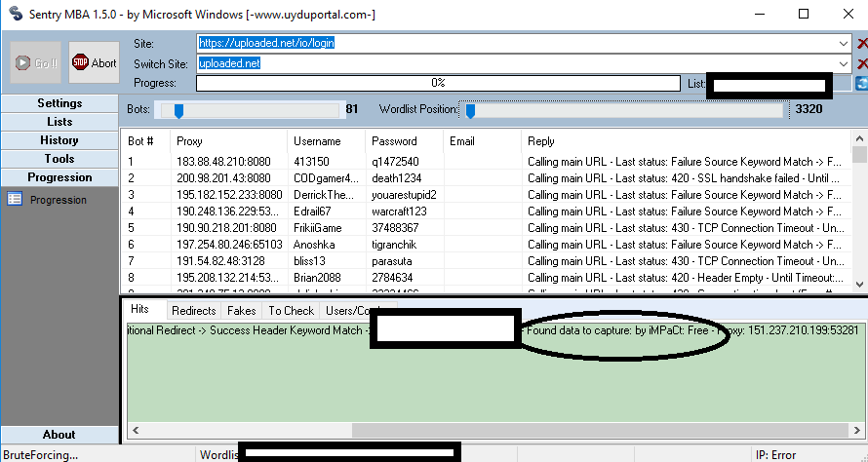Click the bot table scroll-down arrow
Viewport: 868px width, 462px height.
point(859,285)
